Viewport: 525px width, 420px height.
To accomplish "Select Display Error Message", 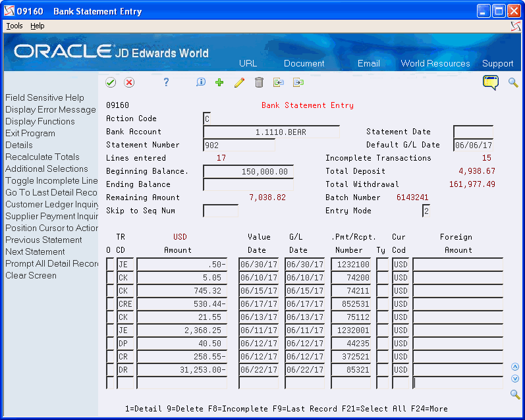I will tap(51, 109).
